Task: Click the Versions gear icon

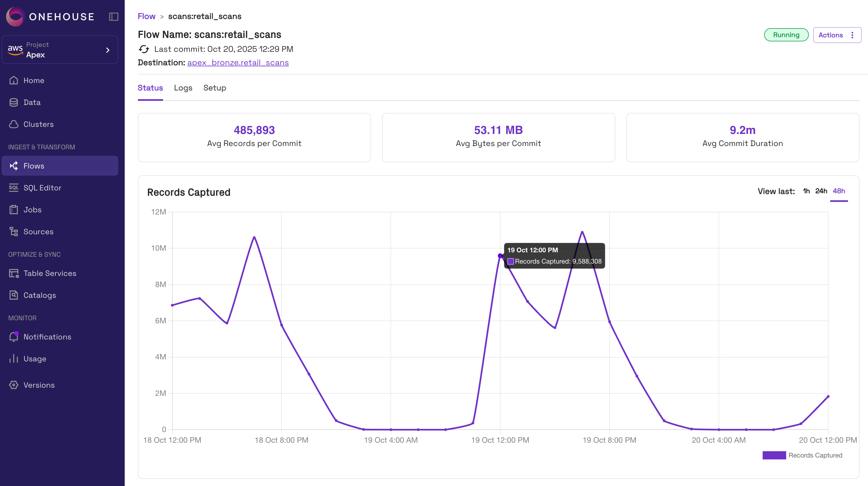Action: click(x=13, y=385)
